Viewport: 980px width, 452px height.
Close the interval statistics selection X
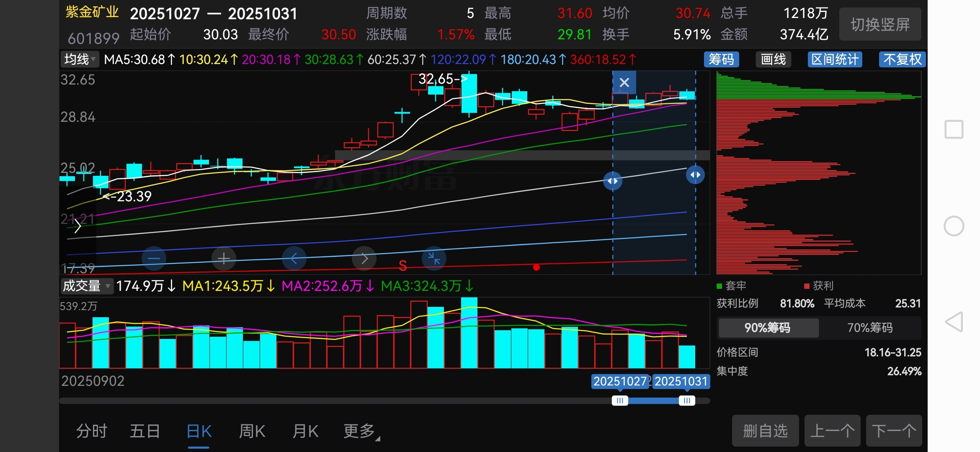tap(624, 82)
